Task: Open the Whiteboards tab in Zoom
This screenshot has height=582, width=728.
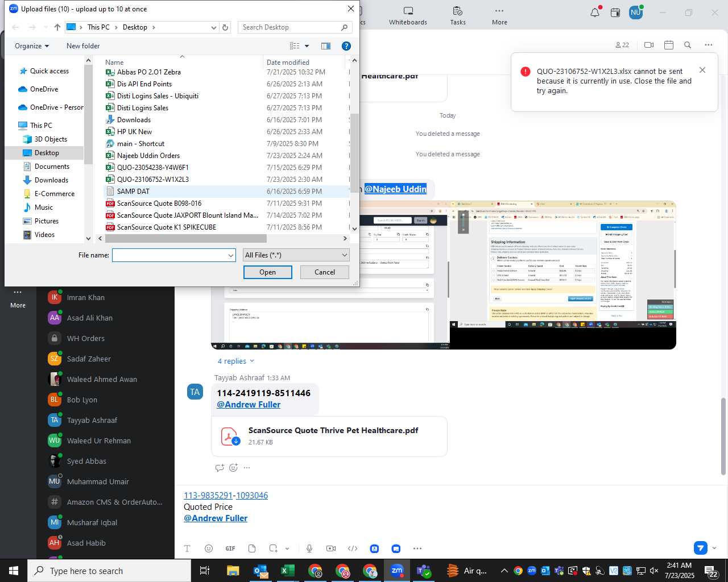Action: 408,16
